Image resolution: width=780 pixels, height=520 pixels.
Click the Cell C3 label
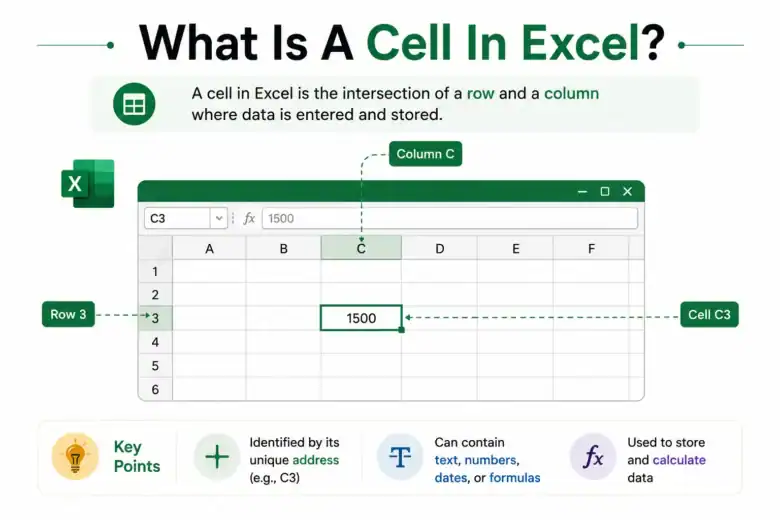pos(709,314)
